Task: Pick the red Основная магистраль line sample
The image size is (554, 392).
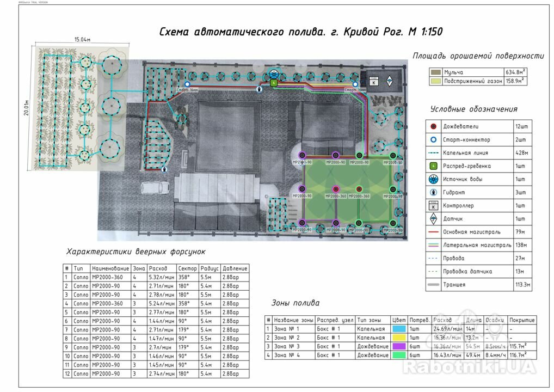Action: pyautogui.click(x=434, y=232)
